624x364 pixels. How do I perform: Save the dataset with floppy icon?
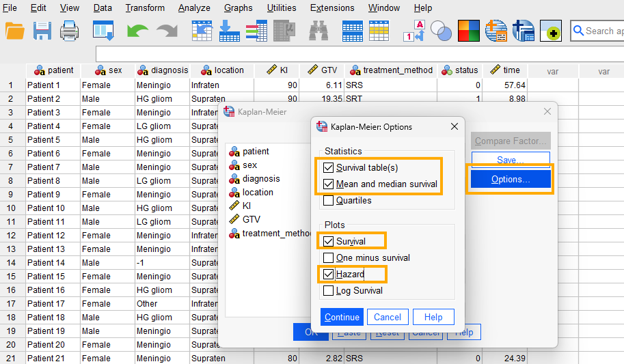(42, 31)
